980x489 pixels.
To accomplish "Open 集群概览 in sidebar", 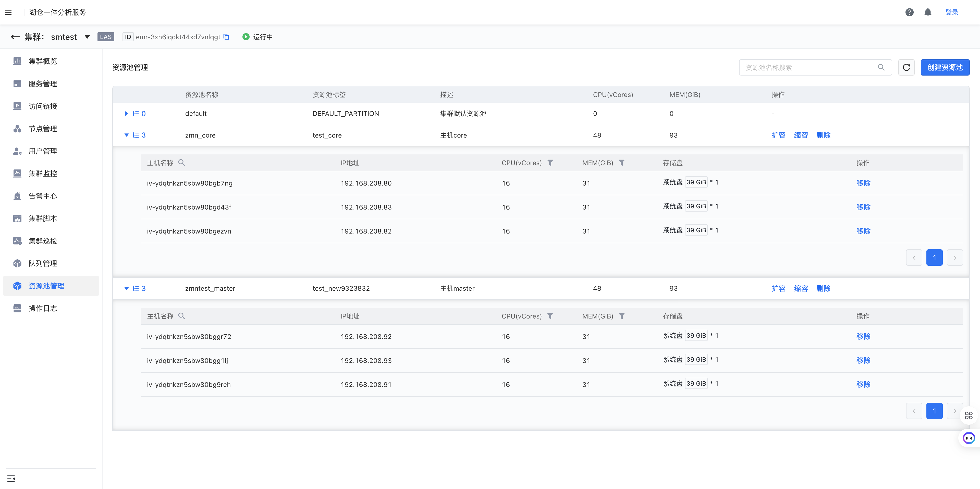I will pos(43,61).
